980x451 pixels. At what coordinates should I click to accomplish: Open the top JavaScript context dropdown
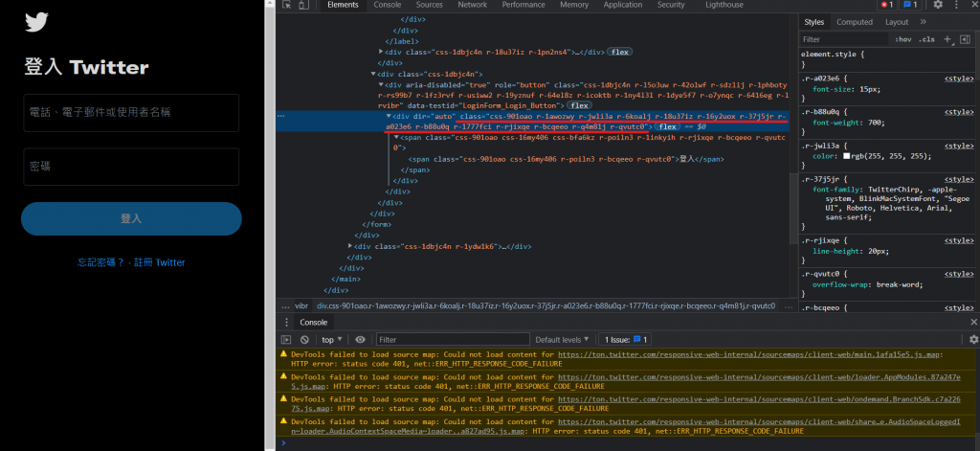[x=331, y=340]
